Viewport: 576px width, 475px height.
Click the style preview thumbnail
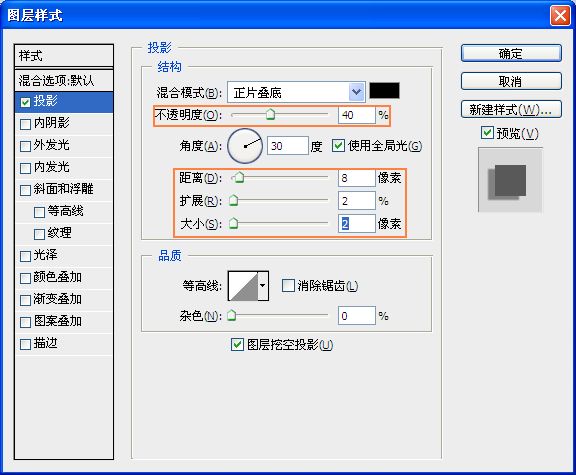click(510, 180)
